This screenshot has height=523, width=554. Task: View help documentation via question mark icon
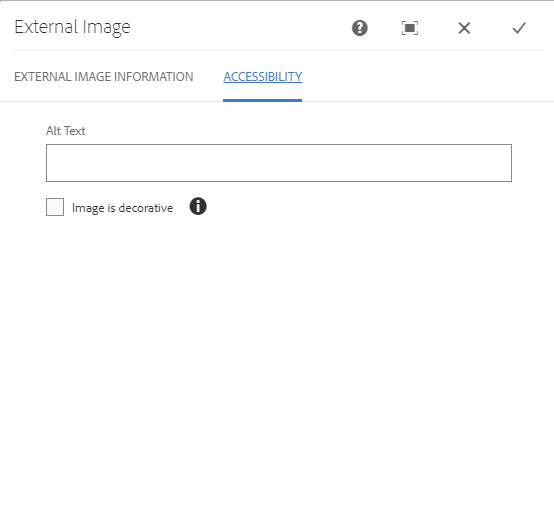(x=360, y=28)
